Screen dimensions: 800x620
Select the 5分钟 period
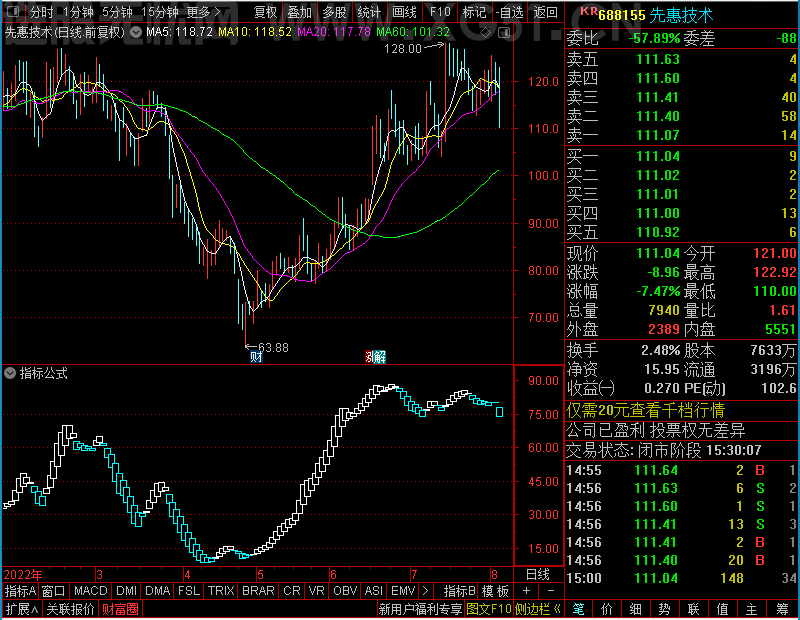pos(117,12)
